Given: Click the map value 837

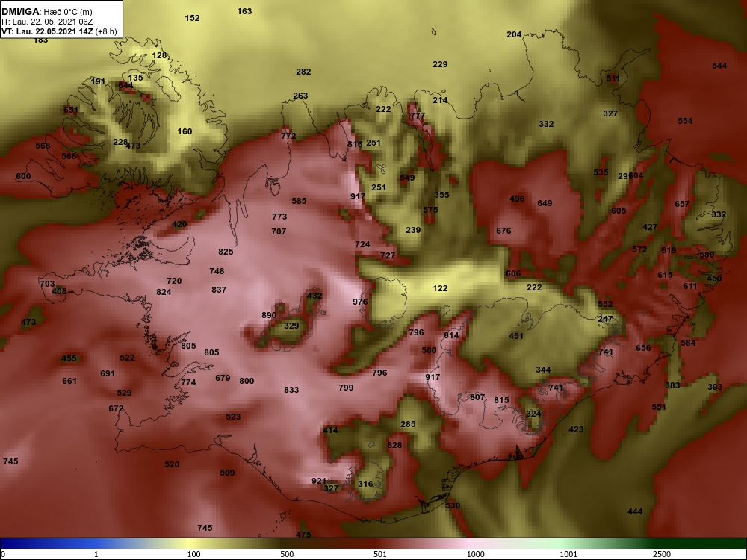Looking at the screenshot, I should tap(219, 290).
